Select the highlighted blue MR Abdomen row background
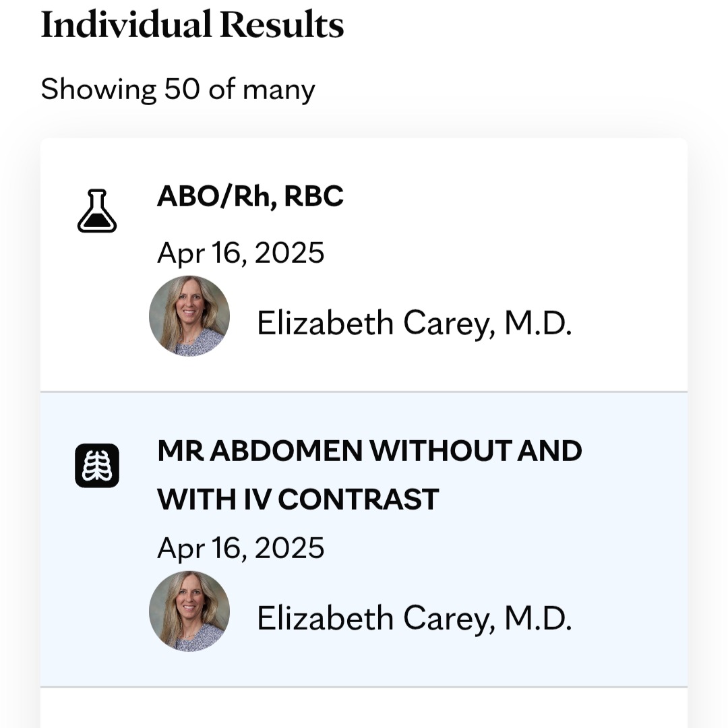Image resolution: width=728 pixels, height=728 pixels. tap(364, 539)
